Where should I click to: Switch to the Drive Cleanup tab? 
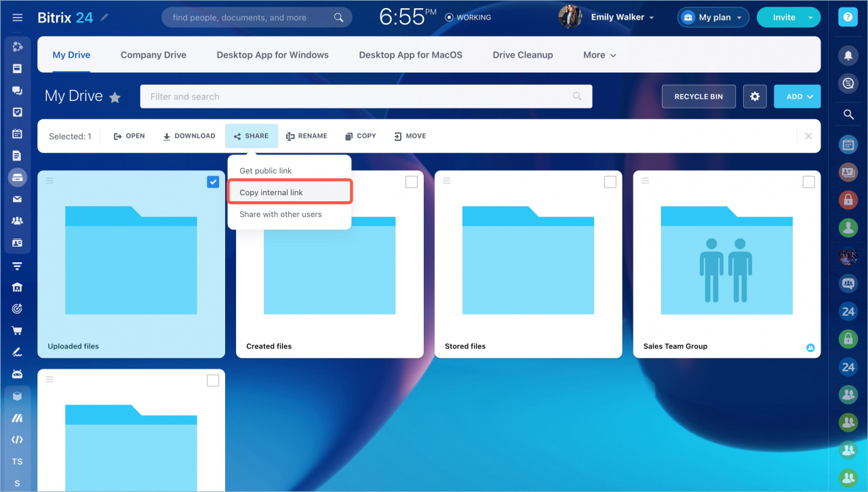click(x=523, y=55)
